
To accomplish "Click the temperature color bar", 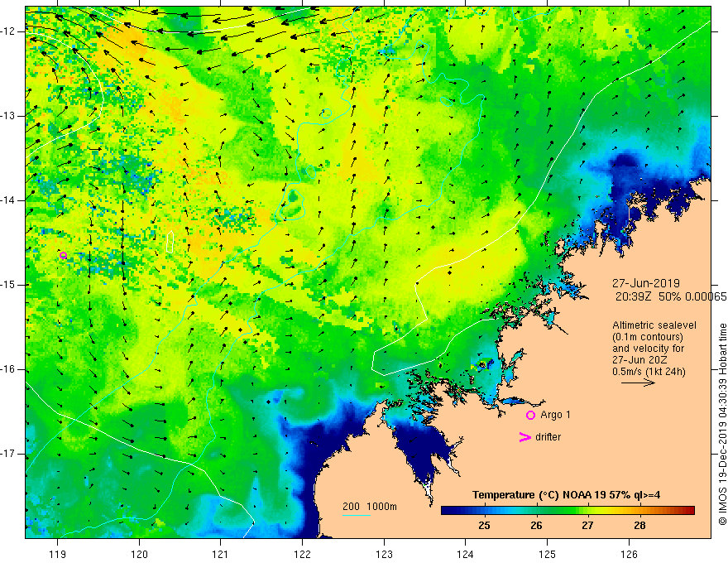I will click(x=568, y=511).
